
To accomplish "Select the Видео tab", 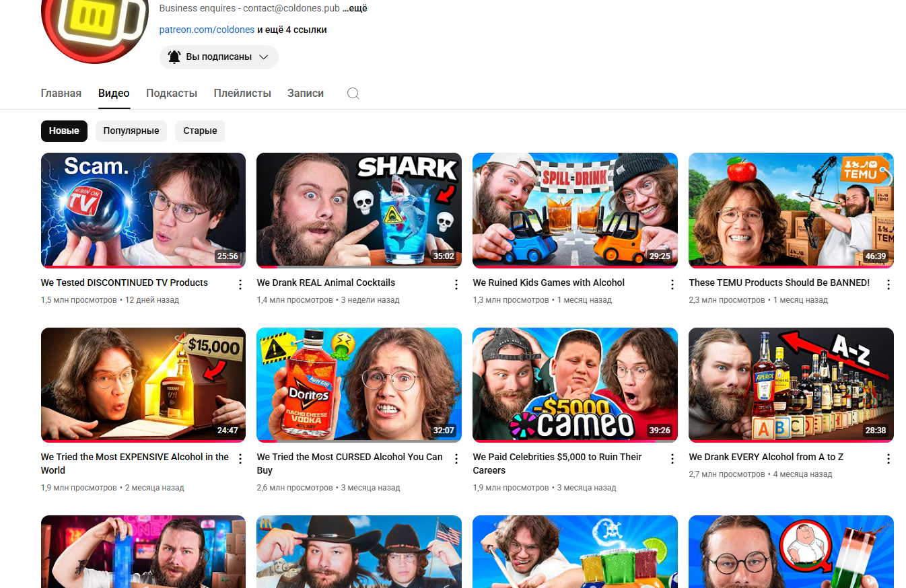I will pyautogui.click(x=114, y=94).
